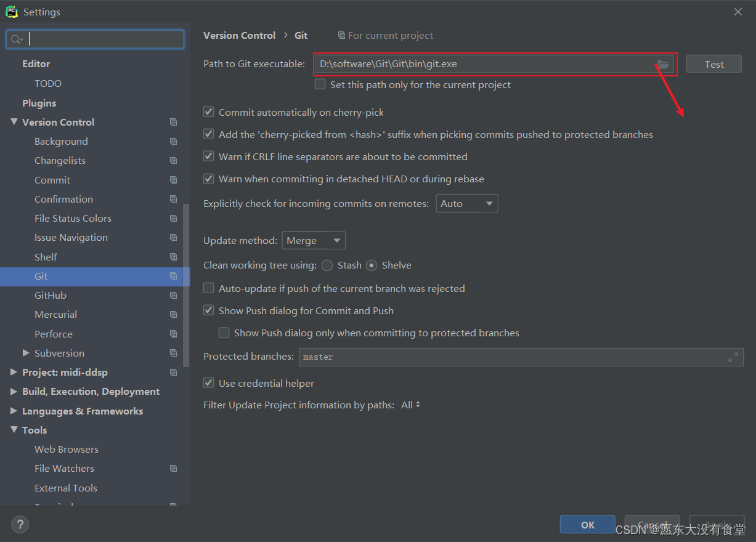This screenshot has width=756, height=542.
Task: Uncheck 'Commit automatically on cherry-pick'
Action: [x=209, y=112]
